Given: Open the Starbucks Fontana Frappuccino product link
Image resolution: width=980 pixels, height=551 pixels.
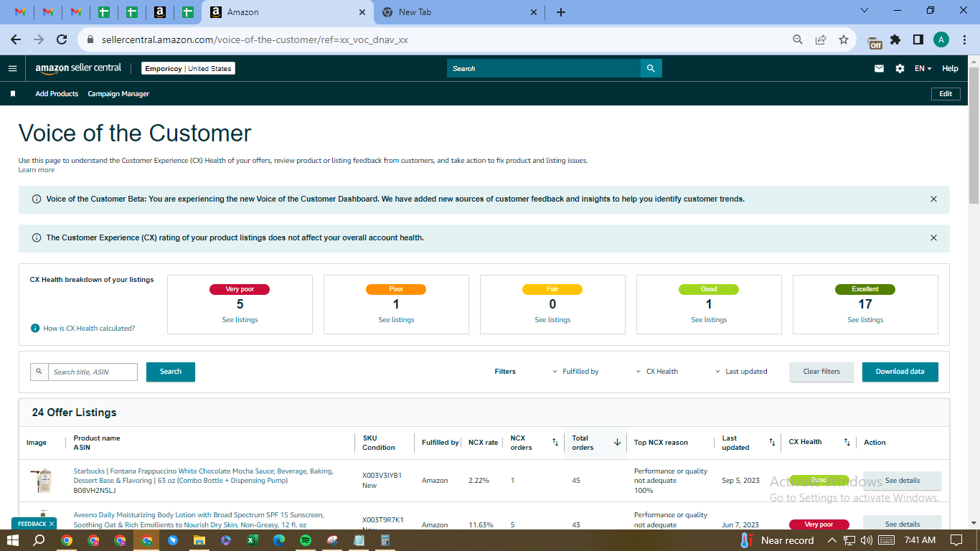Looking at the screenshot, I should [x=203, y=476].
